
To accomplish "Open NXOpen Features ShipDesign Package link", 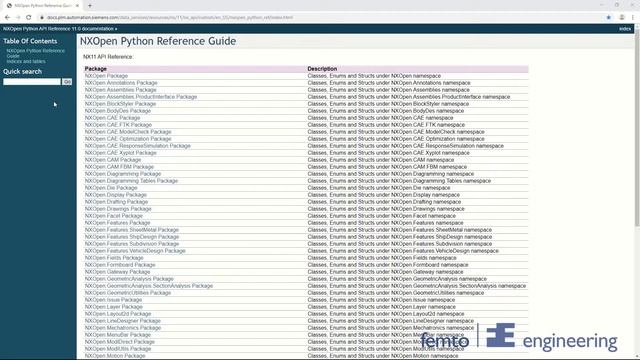I will click(132, 237).
